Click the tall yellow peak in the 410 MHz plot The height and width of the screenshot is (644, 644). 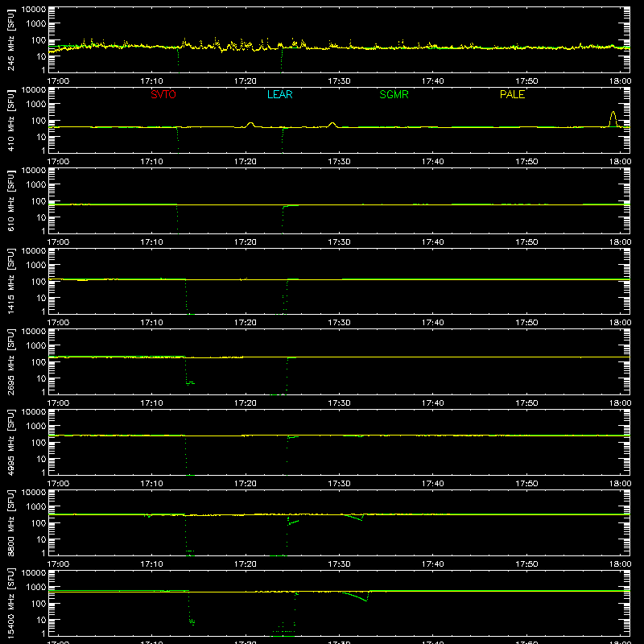[x=613, y=119]
